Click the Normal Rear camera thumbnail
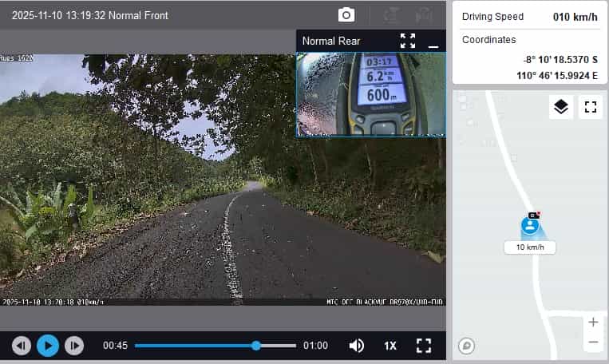This screenshot has width=609, height=364. tap(370, 94)
